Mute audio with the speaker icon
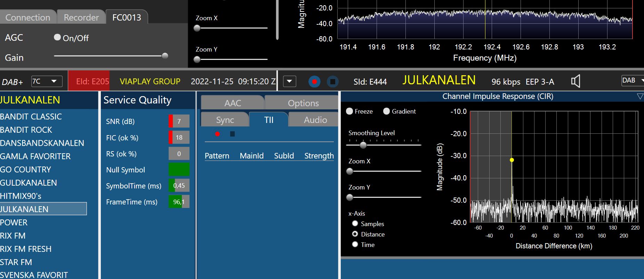644x279 pixels. (x=575, y=82)
